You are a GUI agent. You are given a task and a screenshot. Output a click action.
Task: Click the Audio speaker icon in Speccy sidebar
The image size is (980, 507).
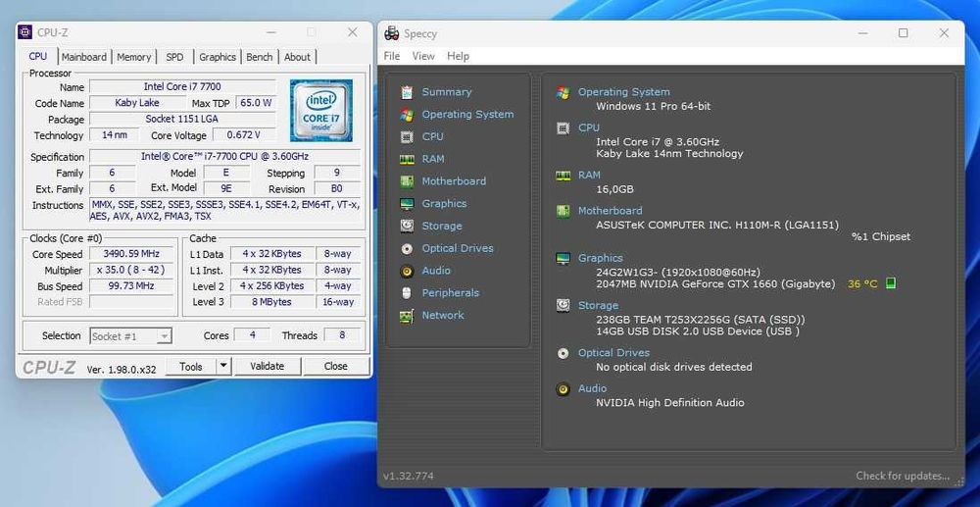[x=407, y=272]
